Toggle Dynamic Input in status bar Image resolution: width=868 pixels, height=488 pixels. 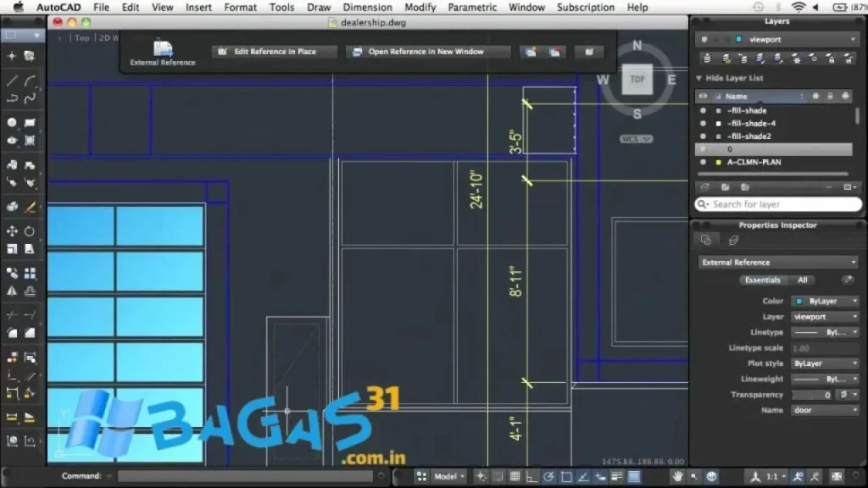(x=600, y=476)
